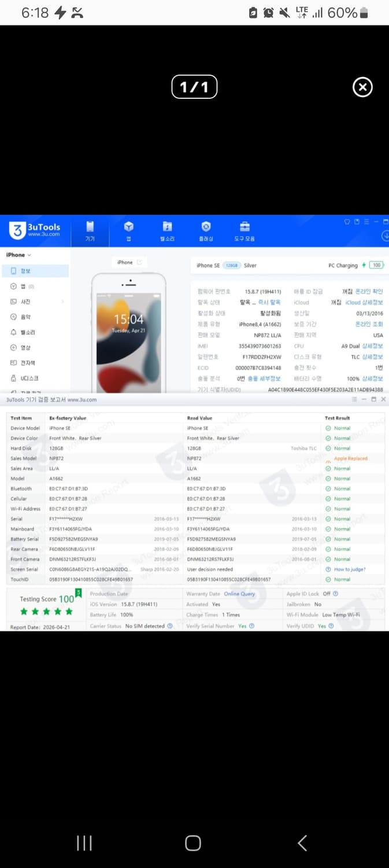Viewport: 389px width, 868px height.
Task: Click the PC Charging lightning icon
Action: coord(364,266)
